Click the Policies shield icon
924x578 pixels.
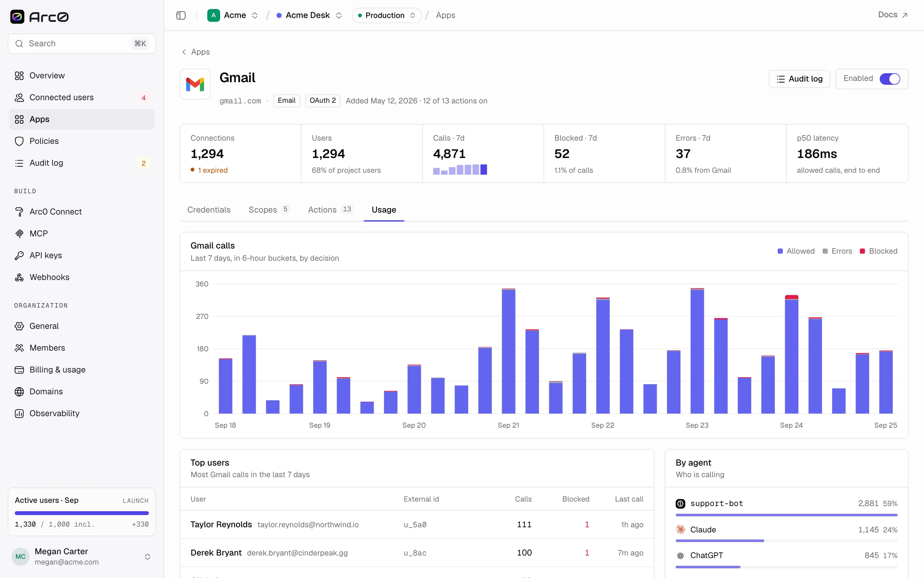click(x=19, y=141)
